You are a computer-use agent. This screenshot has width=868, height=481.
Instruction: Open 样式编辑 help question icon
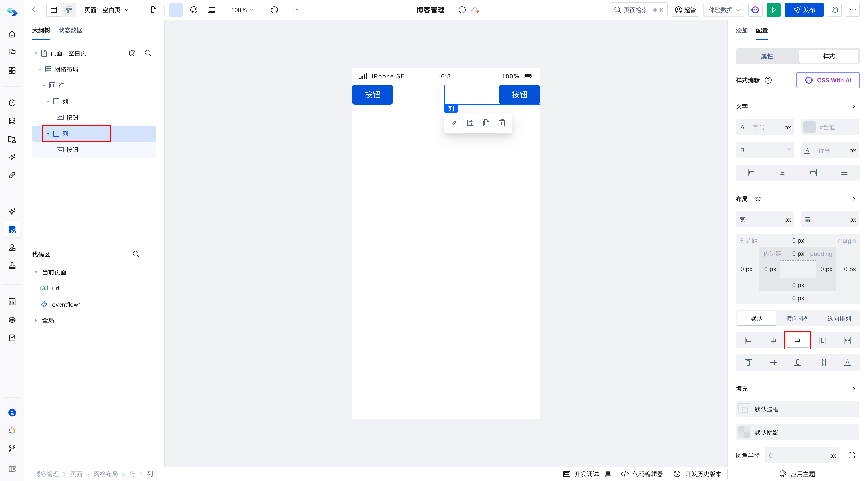[768, 80]
